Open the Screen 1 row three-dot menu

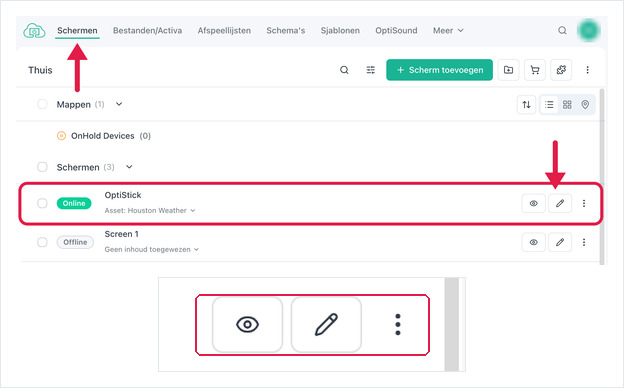584,242
